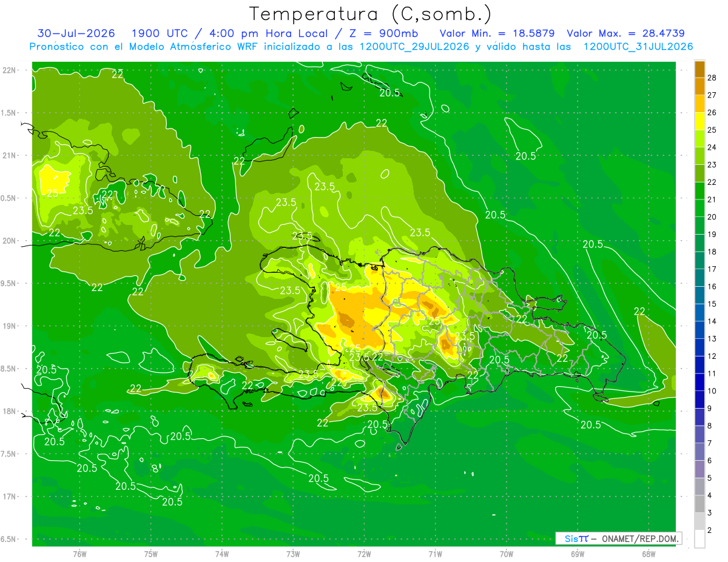Click the '20N' latitude axis label
The width and height of the screenshot is (728, 562).
point(10,241)
